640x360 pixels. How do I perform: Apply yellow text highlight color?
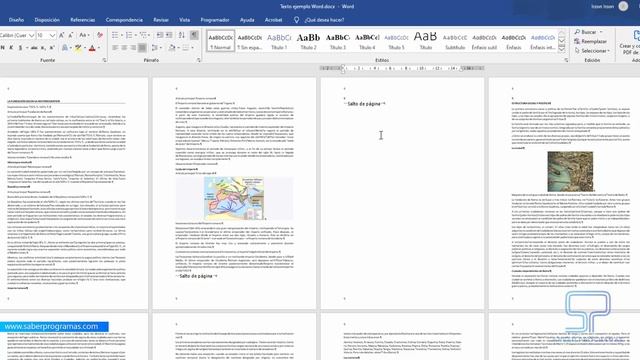pos(78,48)
